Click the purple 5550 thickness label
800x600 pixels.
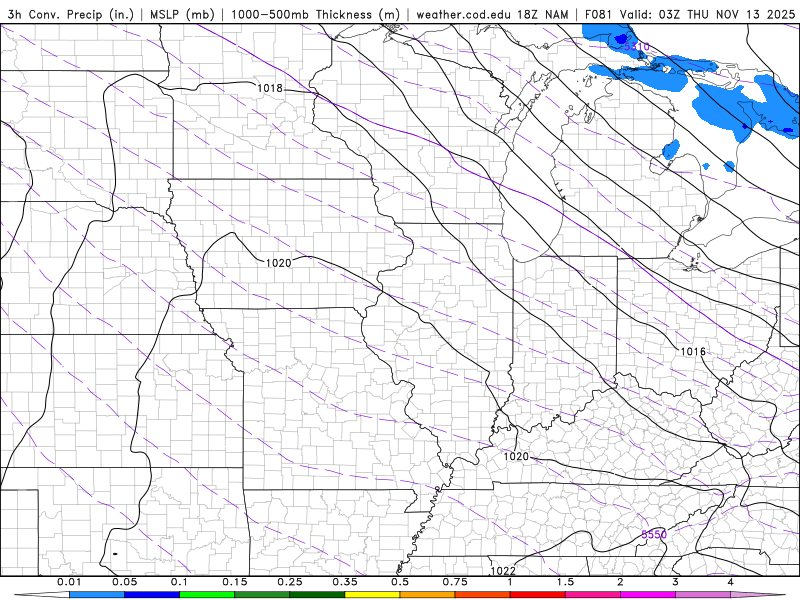coord(654,535)
